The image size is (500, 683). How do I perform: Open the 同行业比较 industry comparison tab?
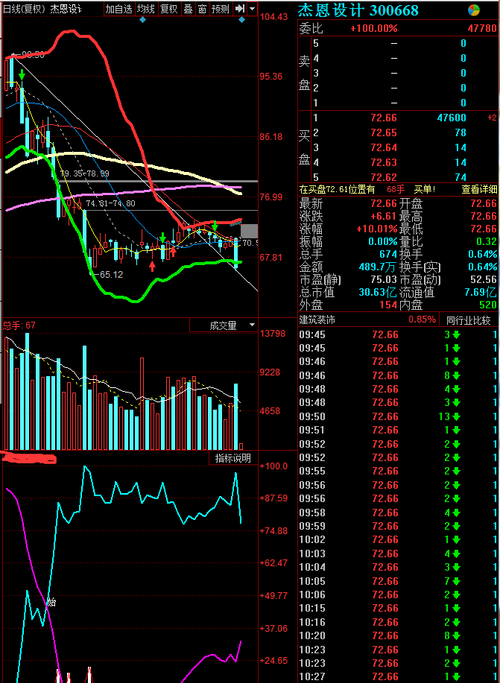[468, 320]
